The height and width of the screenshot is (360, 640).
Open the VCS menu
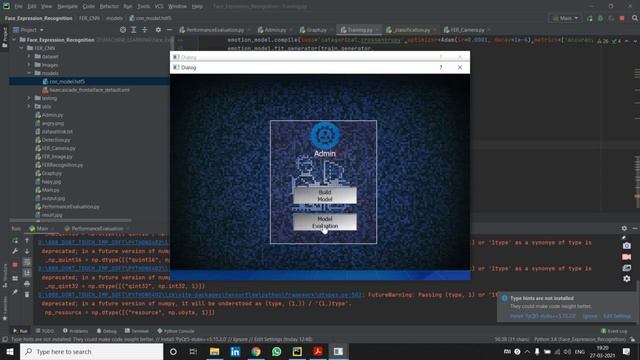coord(159,7)
